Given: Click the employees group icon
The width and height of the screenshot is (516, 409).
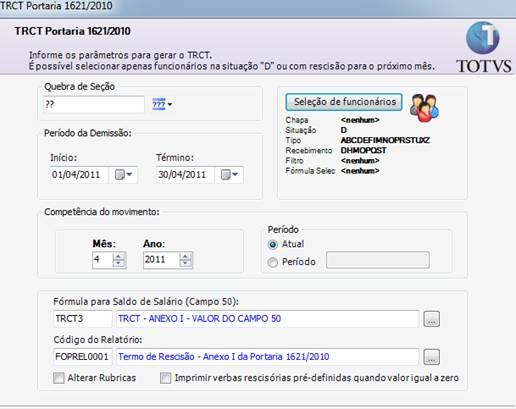Looking at the screenshot, I should point(424,108).
